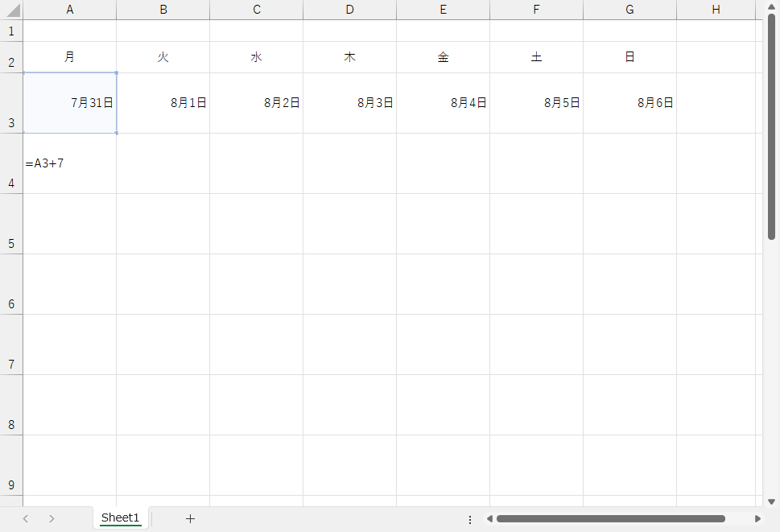Select cell containing 金
The image size is (780, 532).
coord(444,57)
